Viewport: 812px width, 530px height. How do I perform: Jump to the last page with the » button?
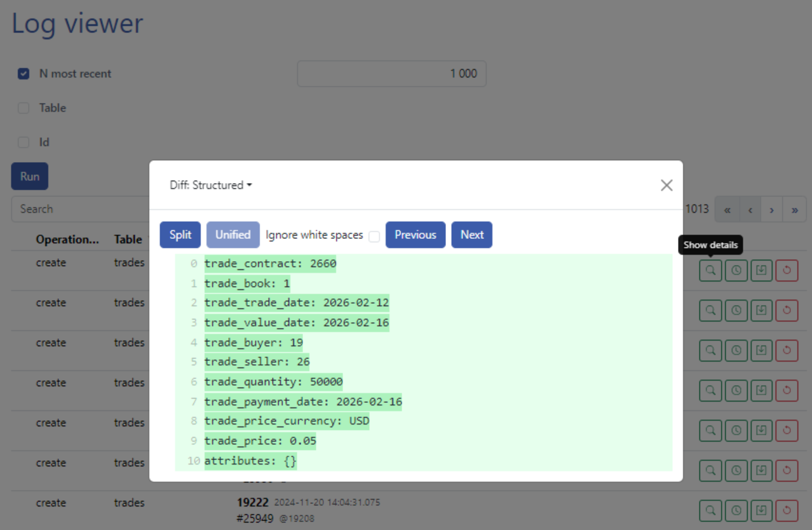point(794,209)
